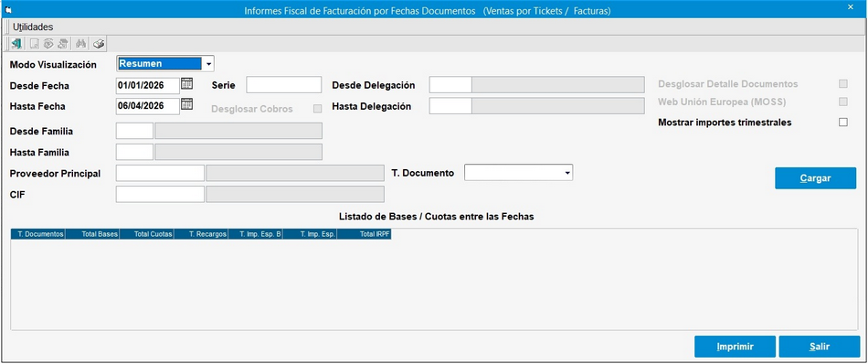Viewport: 868px width, 364px height.
Task: Click the printer toolbar icon
Action: 99,44
